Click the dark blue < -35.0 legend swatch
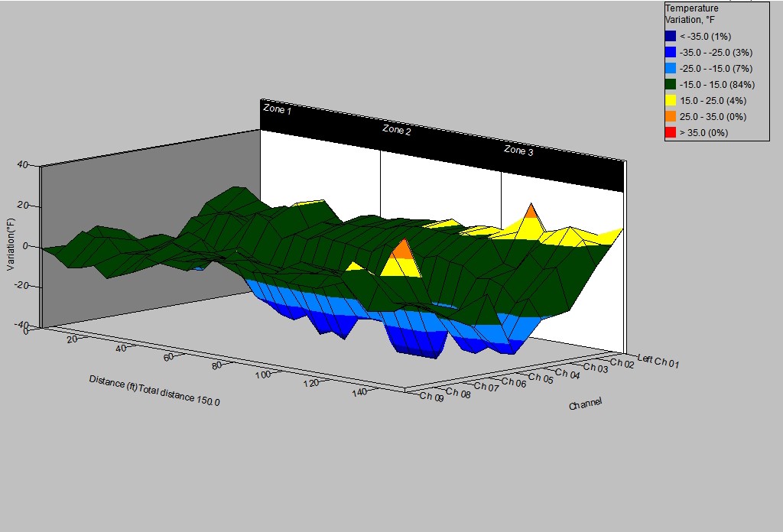The width and height of the screenshot is (783, 532). (x=670, y=36)
